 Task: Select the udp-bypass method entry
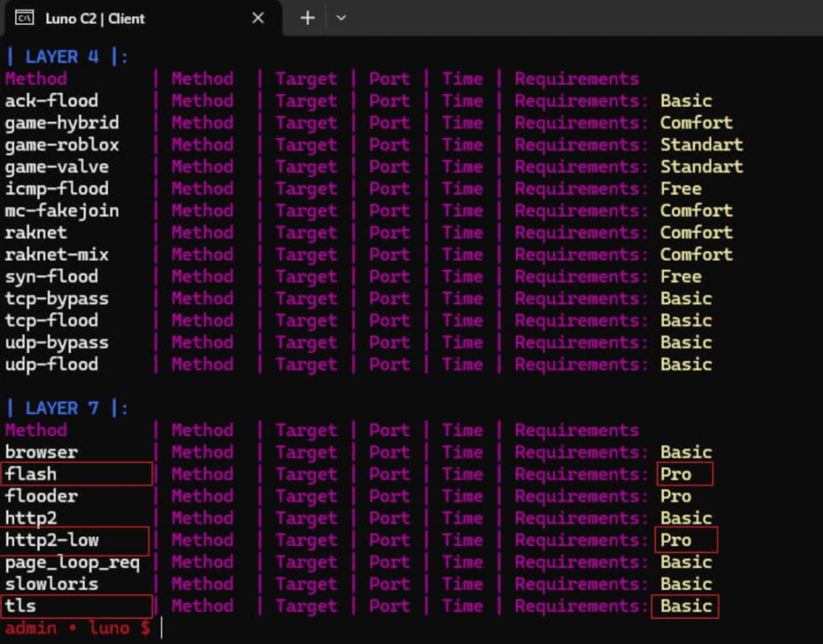tap(57, 343)
